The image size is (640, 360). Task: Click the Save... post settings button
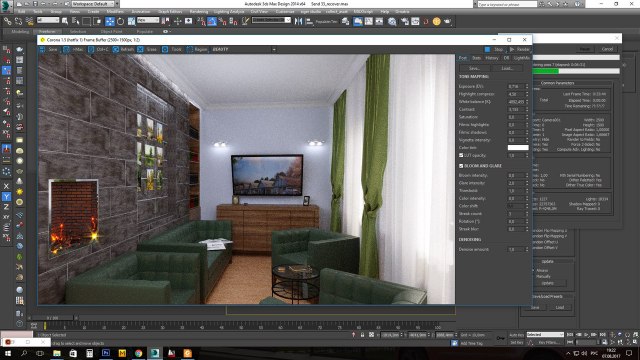coord(474,68)
